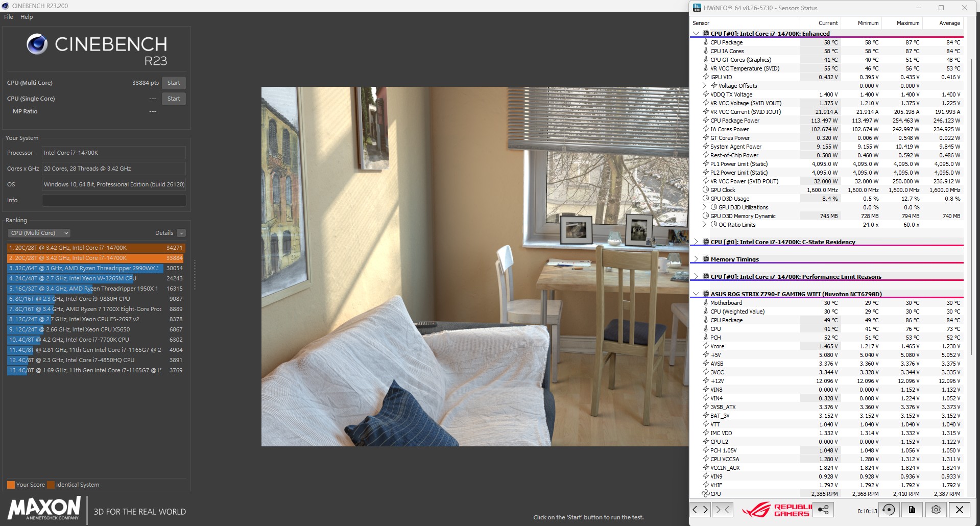Image resolution: width=980 pixels, height=526 pixels.
Task: Reset sensor min/max with clock icon
Action: click(x=889, y=510)
